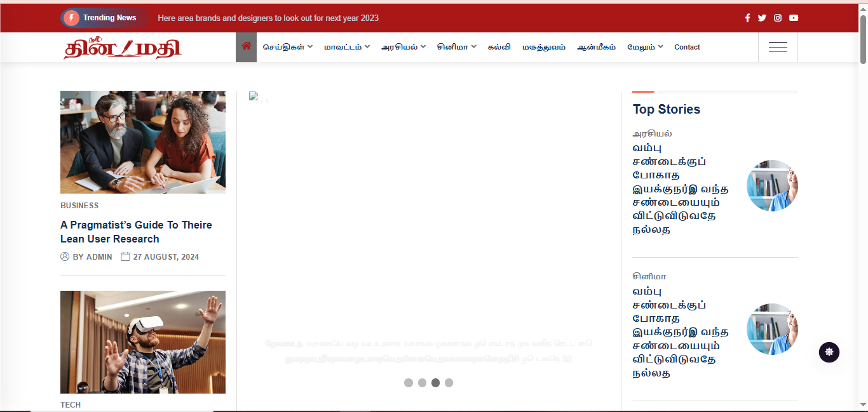
Task: Expand the மேலும் dropdown menu
Action: 645,47
